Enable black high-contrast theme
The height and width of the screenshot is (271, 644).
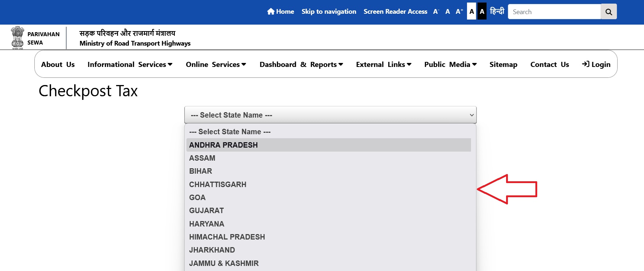pyautogui.click(x=482, y=12)
